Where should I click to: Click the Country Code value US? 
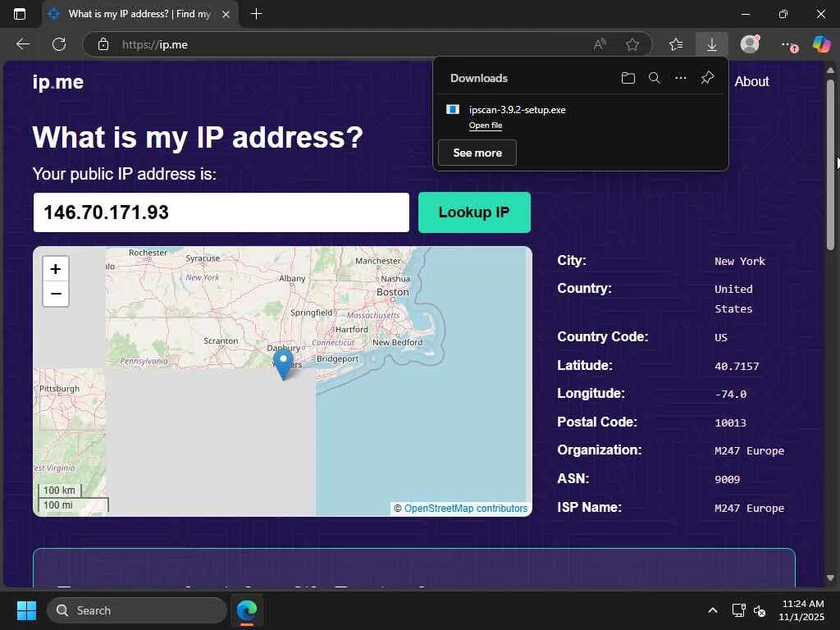720,337
